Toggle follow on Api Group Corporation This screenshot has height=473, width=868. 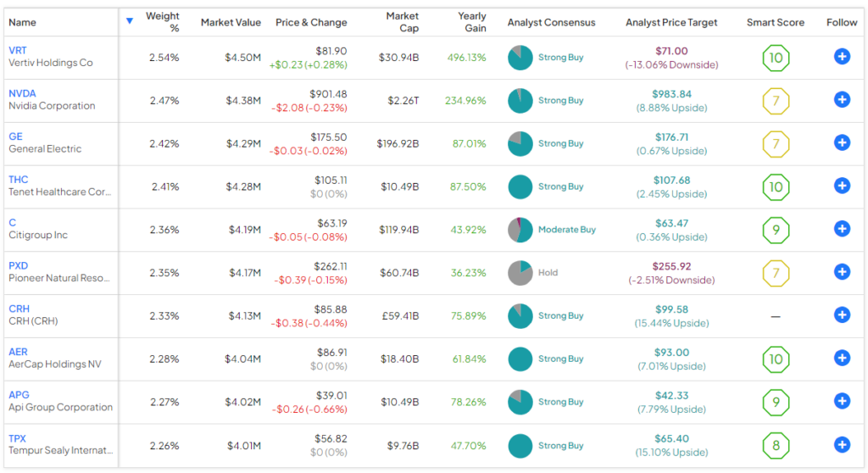point(842,401)
